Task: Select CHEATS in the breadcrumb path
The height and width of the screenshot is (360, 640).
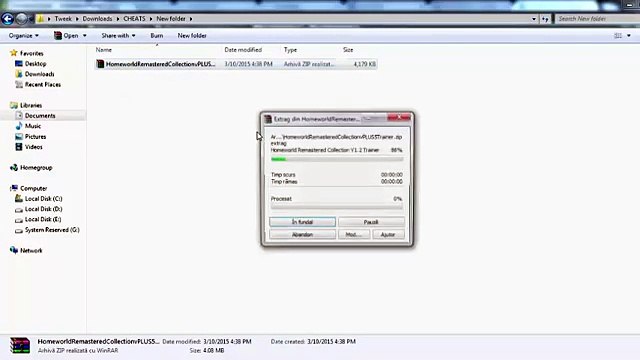Action: coord(134,19)
